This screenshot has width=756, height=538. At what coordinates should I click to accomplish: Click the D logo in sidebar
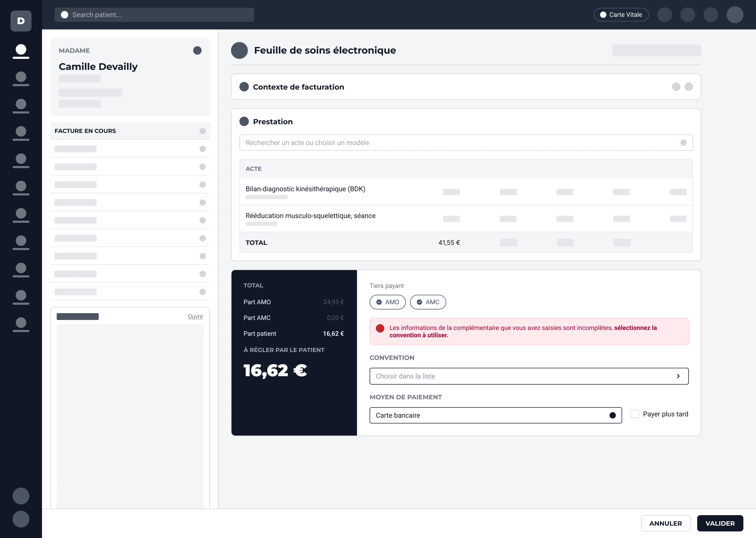coord(21,21)
